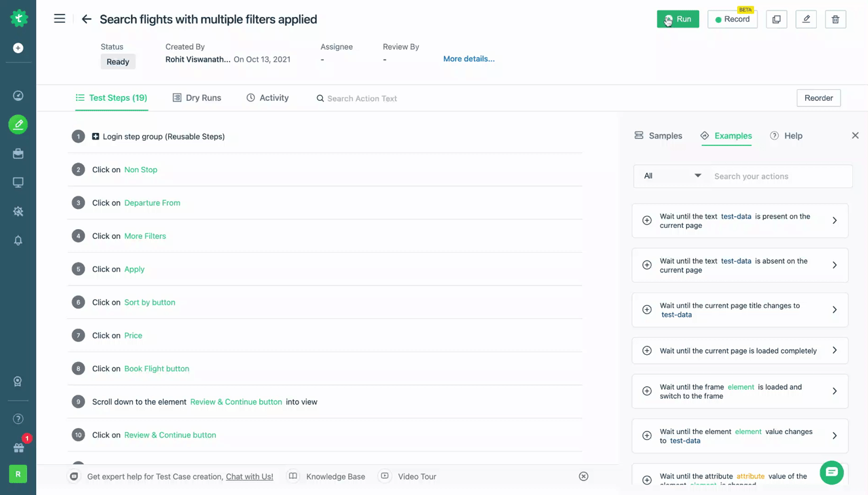
Task: Add the 'page is loaded completely' action
Action: 647,350
